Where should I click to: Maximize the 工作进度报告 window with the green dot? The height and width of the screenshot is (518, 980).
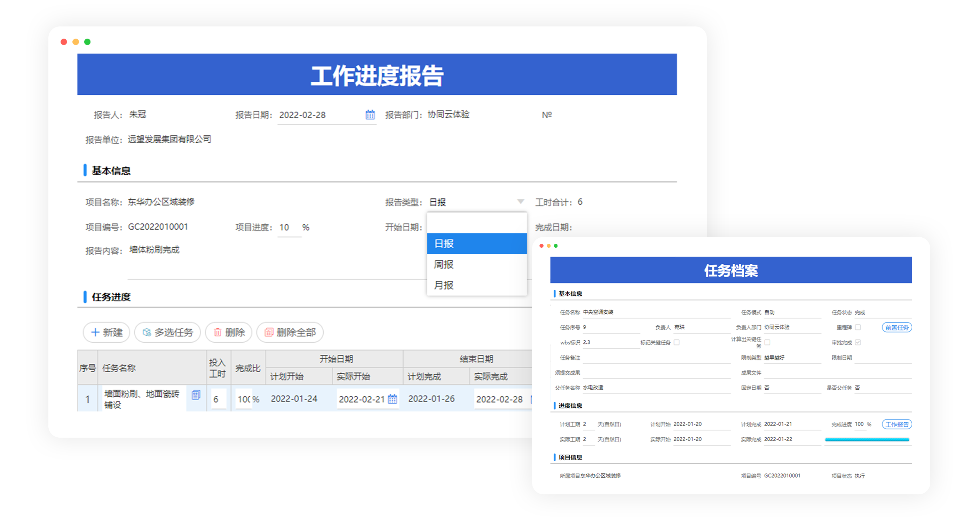(x=87, y=42)
